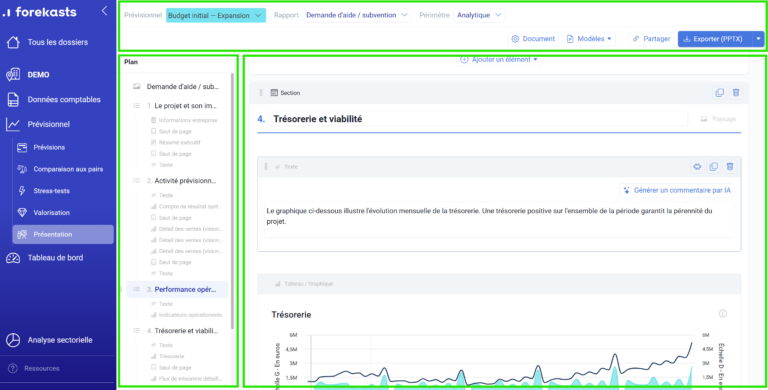The image size is (768, 390).
Task: Open Ressources help item
Action: 34,368
